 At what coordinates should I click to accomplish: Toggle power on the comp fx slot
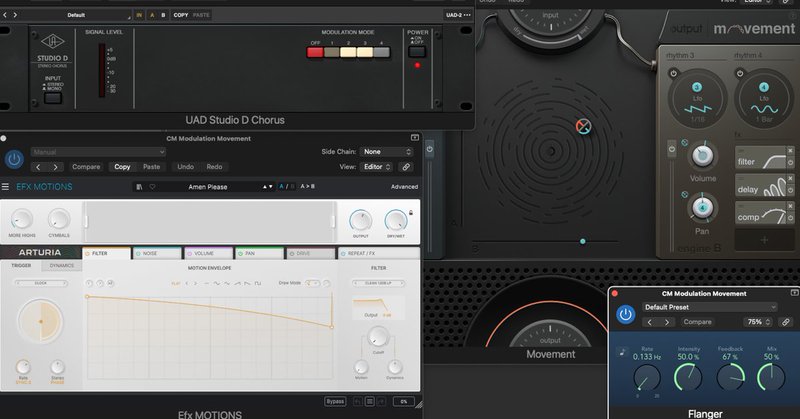pyautogui.click(x=790, y=218)
